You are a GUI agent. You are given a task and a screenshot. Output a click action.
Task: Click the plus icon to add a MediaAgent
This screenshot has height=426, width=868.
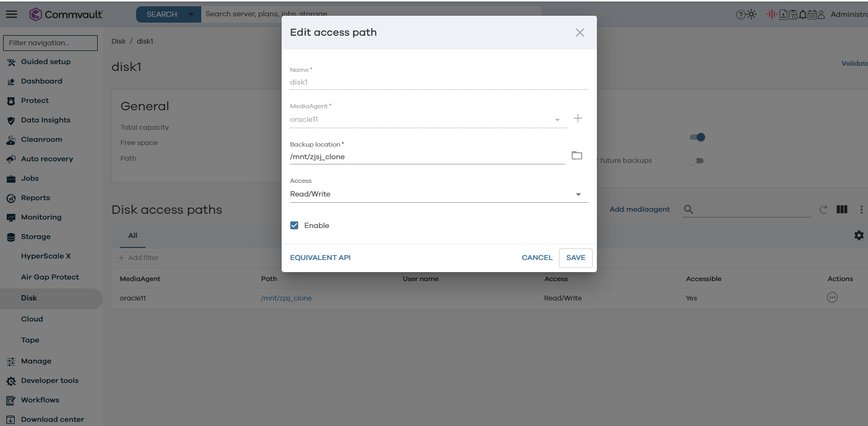coord(577,119)
